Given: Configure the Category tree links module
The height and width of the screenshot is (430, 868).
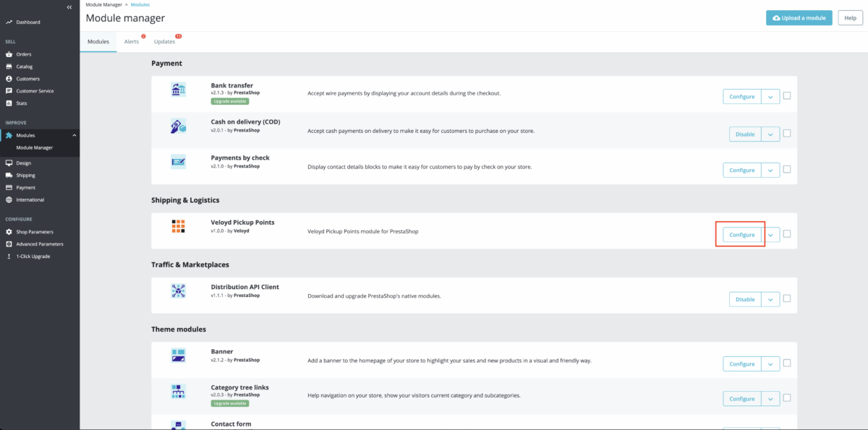Looking at the screenshot, I should tap(742, 399).
